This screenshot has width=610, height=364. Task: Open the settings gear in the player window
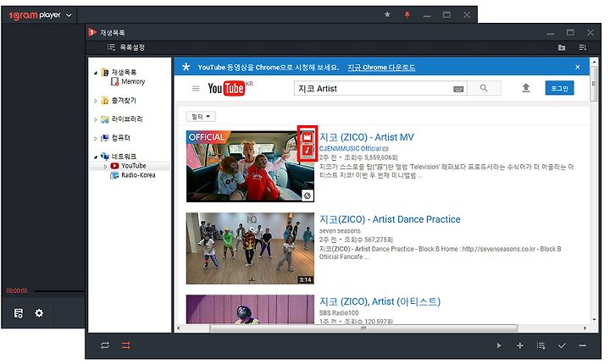coord(39,312)
